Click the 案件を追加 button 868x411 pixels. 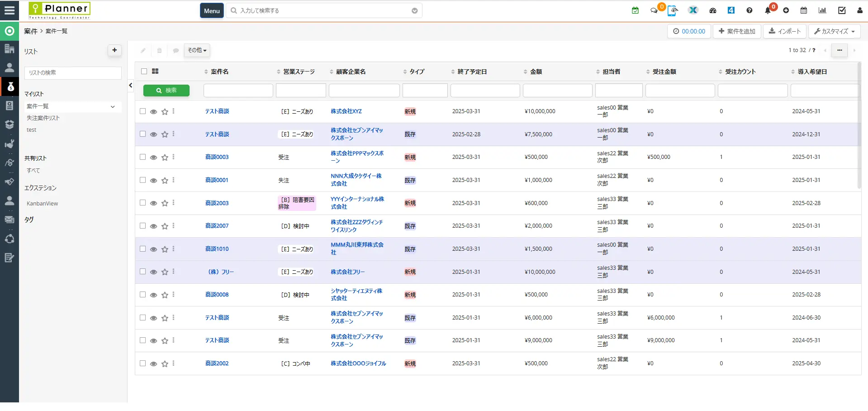click(x=737, y=31)
